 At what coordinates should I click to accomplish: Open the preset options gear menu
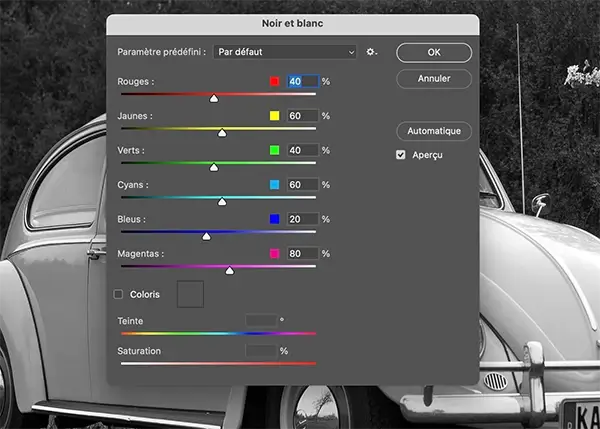coord(371,52)
